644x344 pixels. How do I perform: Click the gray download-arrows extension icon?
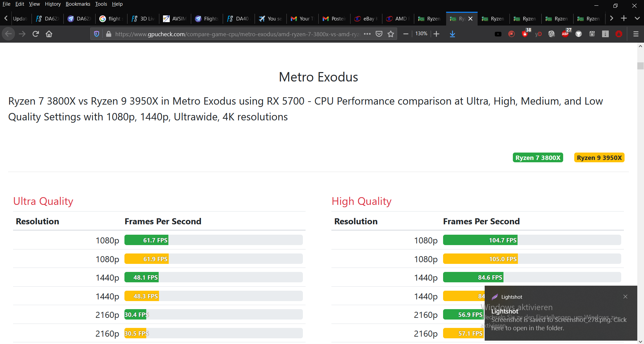click(x=605, y=34)
